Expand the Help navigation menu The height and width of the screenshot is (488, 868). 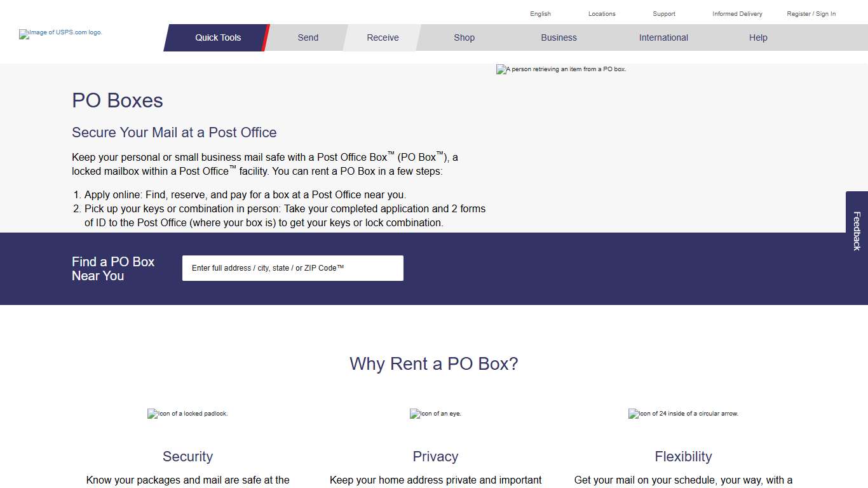click(x=757, y=37)
